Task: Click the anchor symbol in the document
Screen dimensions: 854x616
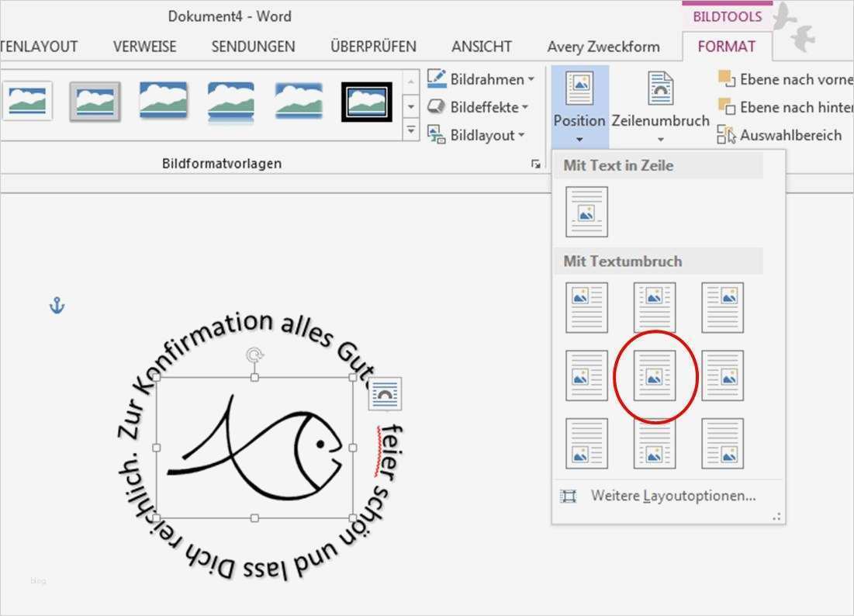Action: 55,306
